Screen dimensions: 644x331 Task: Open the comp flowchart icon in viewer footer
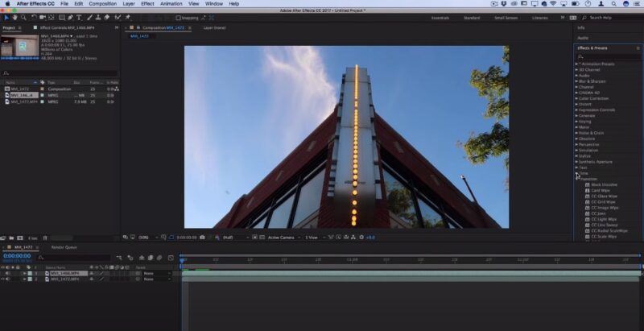(353, 238)
